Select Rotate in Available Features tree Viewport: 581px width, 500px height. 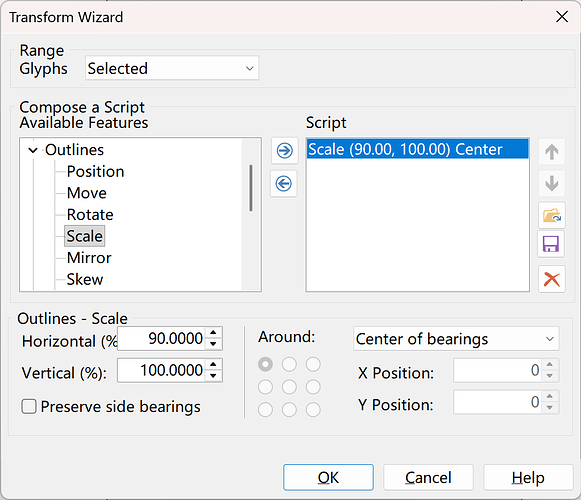pyautogui.click(x=90, y=215)
